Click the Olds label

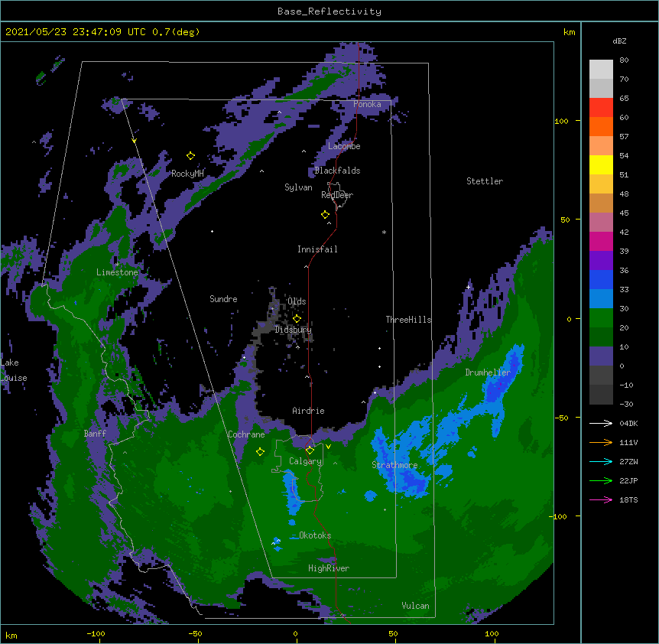(x=297, y=301)
